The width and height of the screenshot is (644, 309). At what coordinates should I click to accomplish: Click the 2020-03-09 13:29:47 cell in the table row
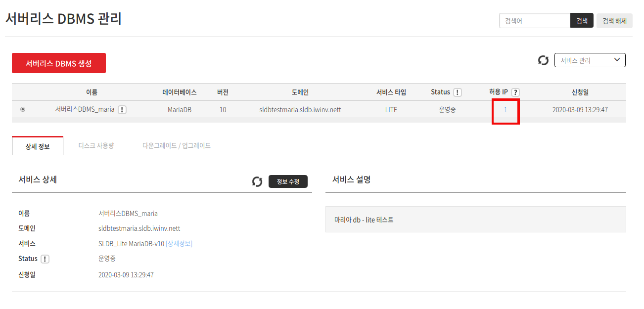[580, 110]
